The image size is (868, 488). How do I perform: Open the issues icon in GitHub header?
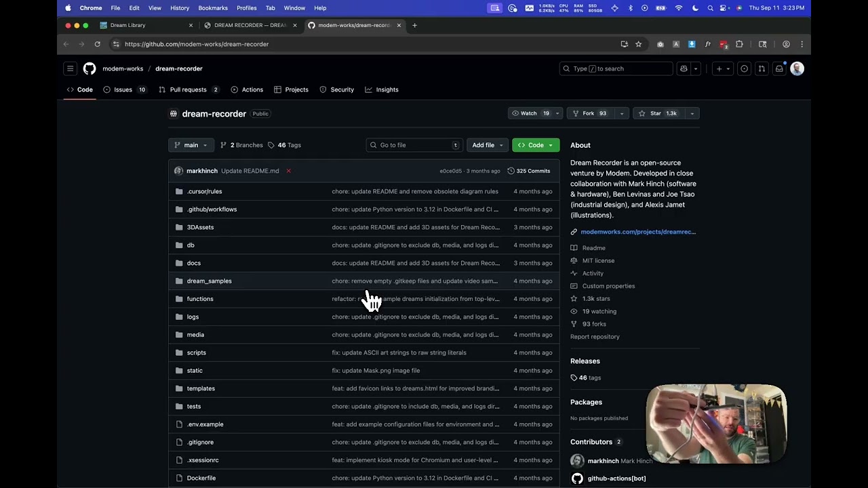(745, 68)
